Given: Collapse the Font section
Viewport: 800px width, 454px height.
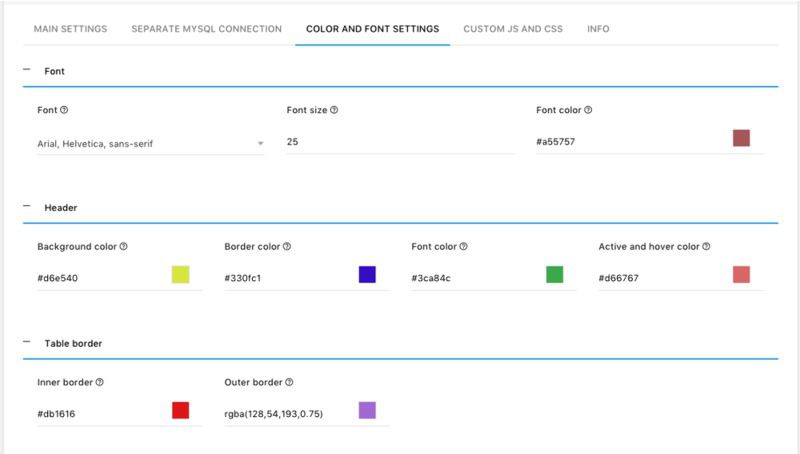Looking at the screenshot, I should click(x=26, y=71).
